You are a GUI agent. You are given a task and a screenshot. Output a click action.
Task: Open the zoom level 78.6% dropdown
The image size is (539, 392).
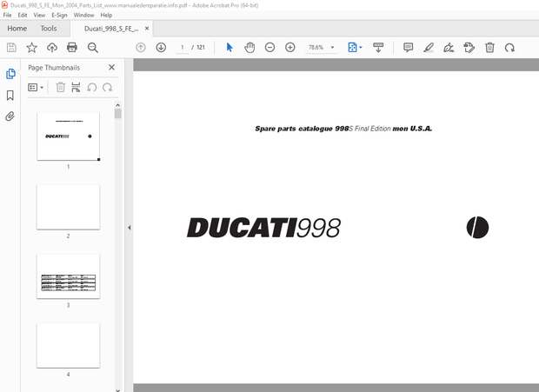(332, 48)
